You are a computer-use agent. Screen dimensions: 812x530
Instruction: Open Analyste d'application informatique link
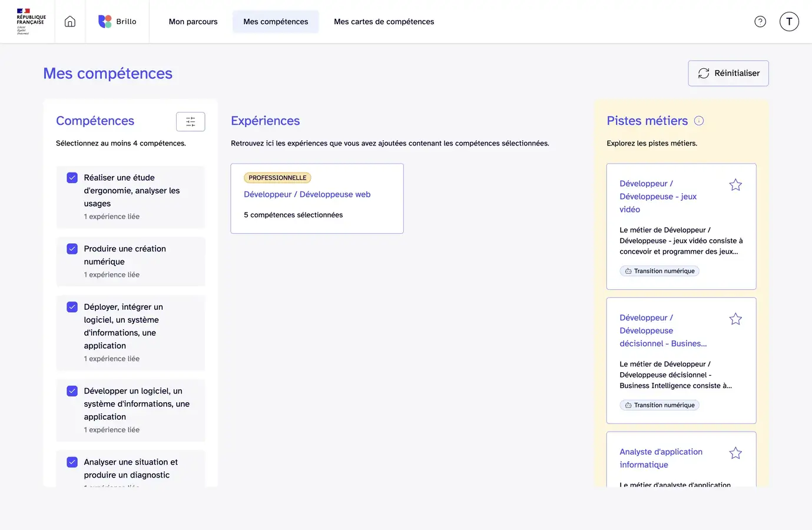[x=661, y=458]
